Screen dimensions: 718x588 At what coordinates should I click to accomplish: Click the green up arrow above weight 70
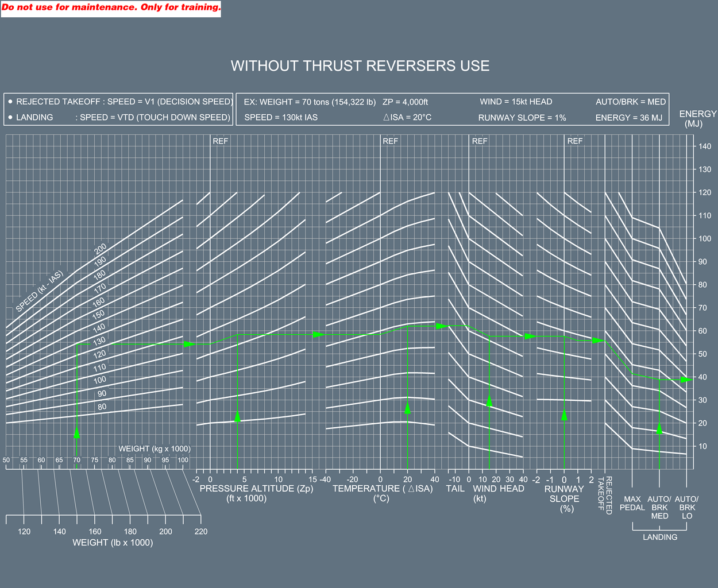pyautogui.click(x=77, y=432)
